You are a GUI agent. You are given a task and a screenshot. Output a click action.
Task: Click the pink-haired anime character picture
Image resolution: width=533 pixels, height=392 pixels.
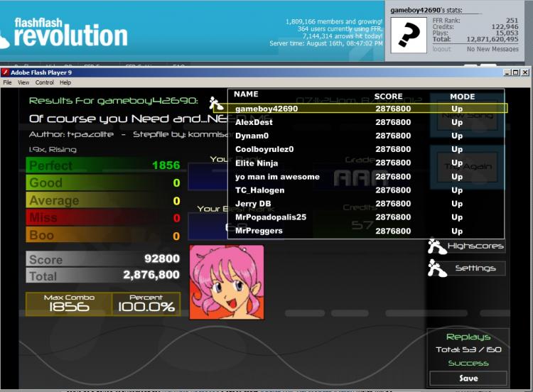(227, 282)
